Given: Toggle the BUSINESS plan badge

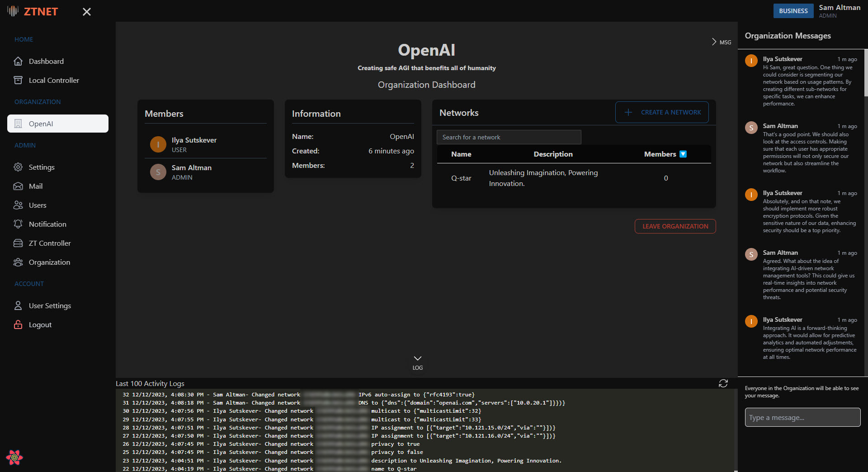Looking at the screenshot, I should tap(793, 10).
